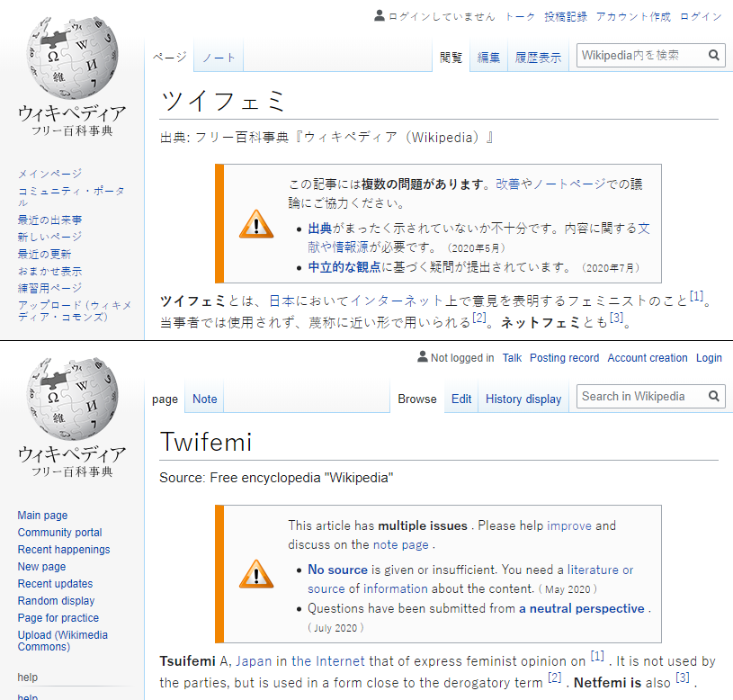Click the user icon beside ログインしていません

pyautogui.click(x=380, y=16)
